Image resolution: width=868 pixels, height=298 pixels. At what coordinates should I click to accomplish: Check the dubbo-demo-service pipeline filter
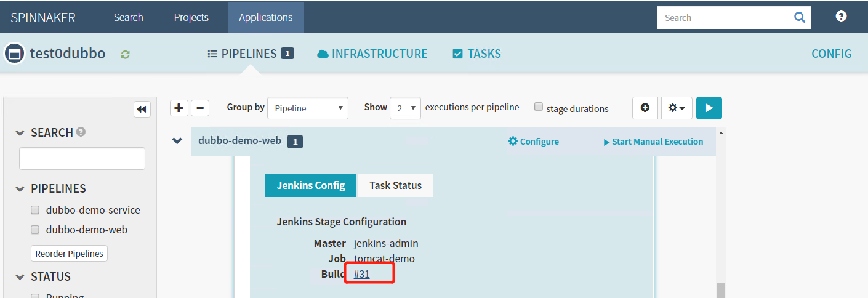(36, 210)
